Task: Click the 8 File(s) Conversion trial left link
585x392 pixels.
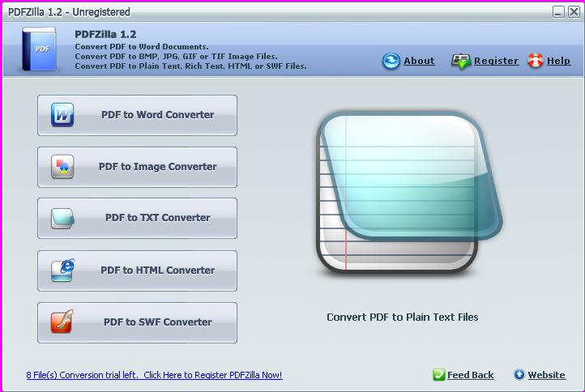Action: [x=154, y=375]
